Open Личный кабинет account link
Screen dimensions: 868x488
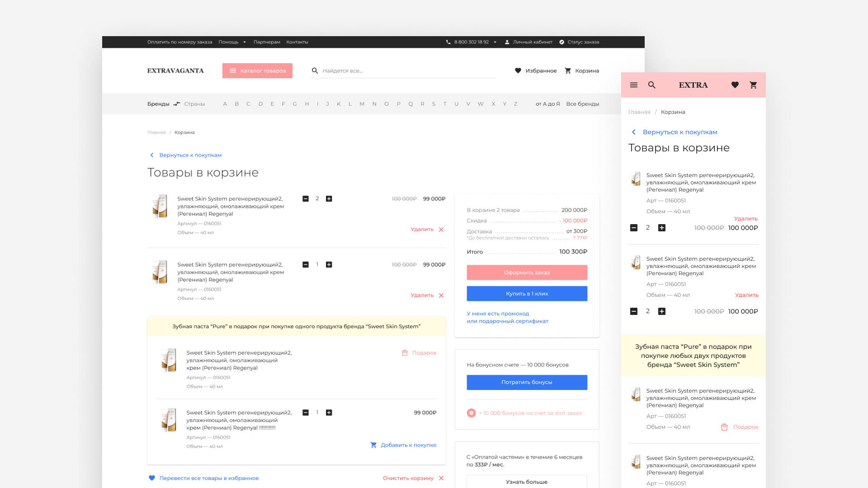click(528, 42)
